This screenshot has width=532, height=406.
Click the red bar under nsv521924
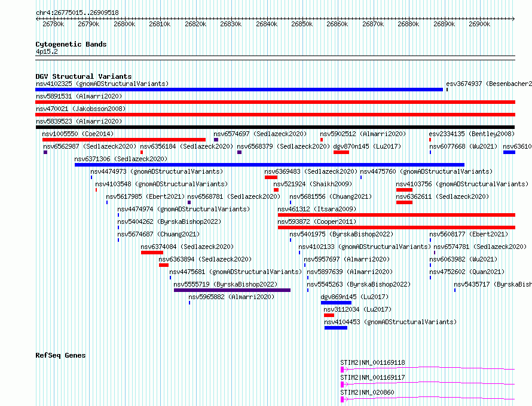[276, 190]
